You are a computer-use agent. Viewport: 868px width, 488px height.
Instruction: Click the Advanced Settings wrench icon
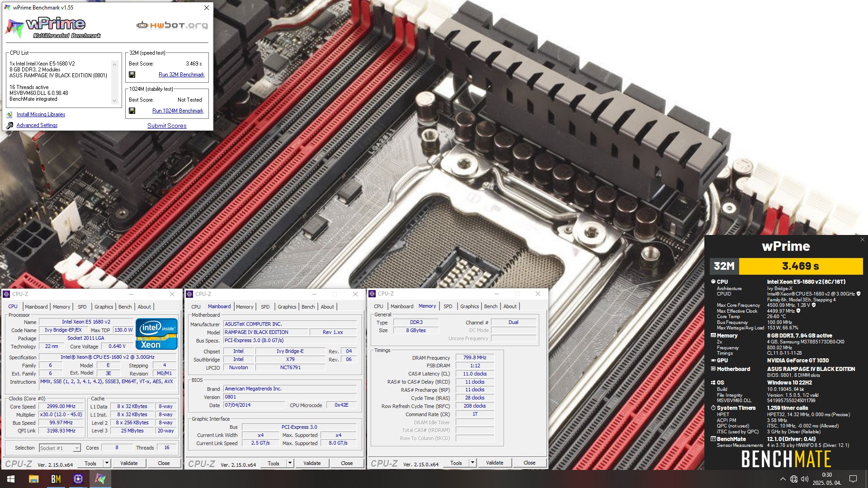pyautogui.click(x=9, y=125)
